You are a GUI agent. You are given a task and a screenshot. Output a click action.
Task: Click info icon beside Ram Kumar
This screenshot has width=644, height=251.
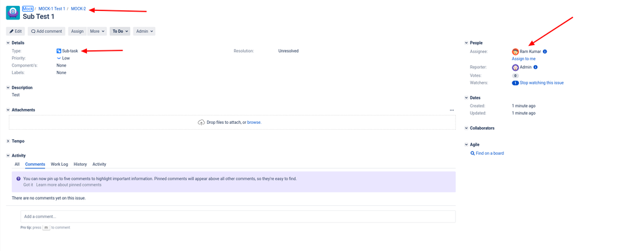point(545,52)
